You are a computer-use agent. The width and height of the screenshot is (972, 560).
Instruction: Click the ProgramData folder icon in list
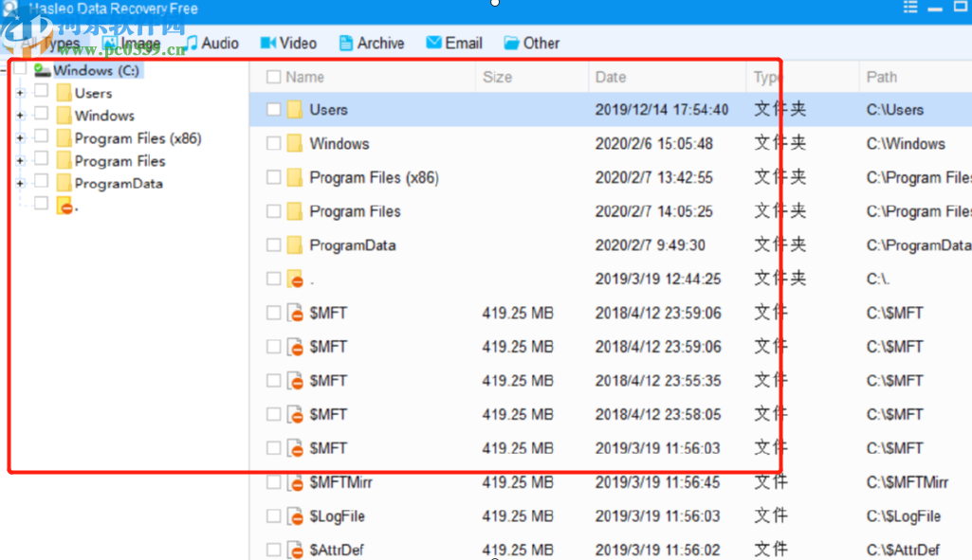[x=295, y=245]
